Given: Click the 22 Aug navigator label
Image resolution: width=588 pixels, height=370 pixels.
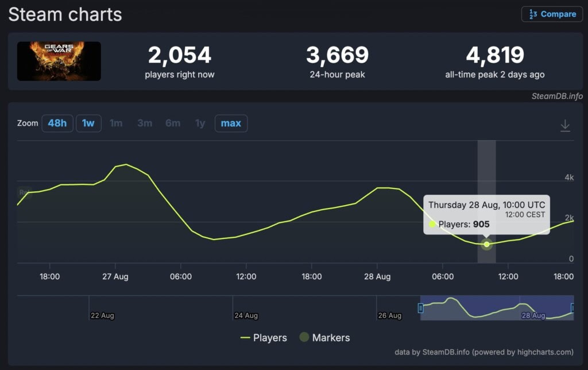Looking at the screenshot, I should (102, 315).
